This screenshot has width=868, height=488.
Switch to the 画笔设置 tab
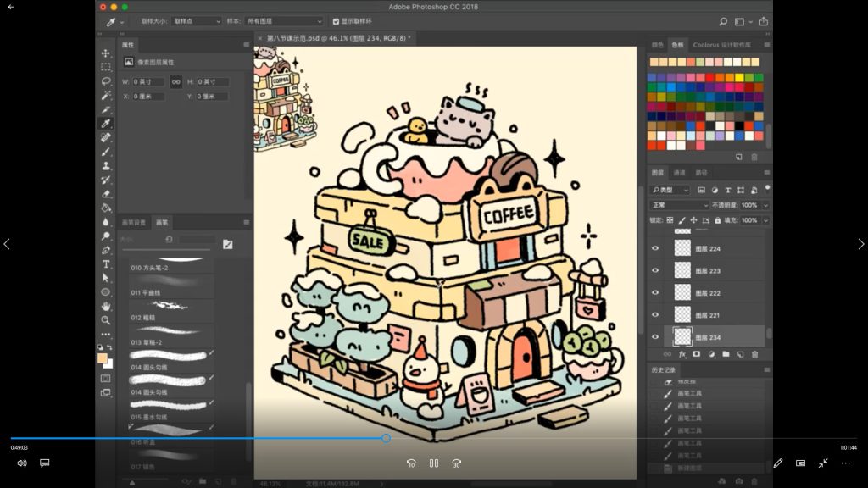click(134, 223)
